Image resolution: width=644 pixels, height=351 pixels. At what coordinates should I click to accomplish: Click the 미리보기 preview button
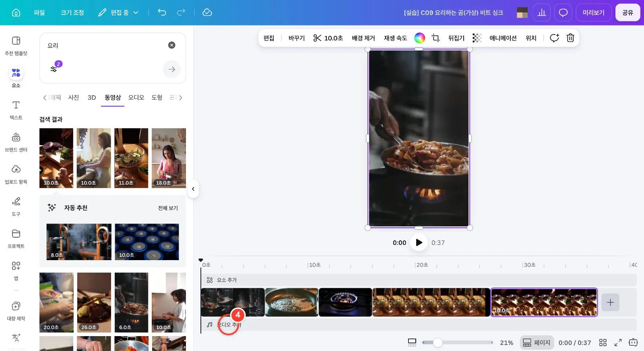[594, 12]
